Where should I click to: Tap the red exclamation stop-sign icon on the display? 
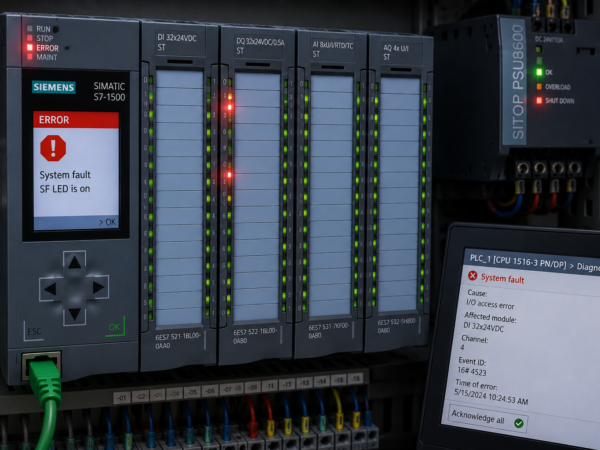click(x=53, y=148)
